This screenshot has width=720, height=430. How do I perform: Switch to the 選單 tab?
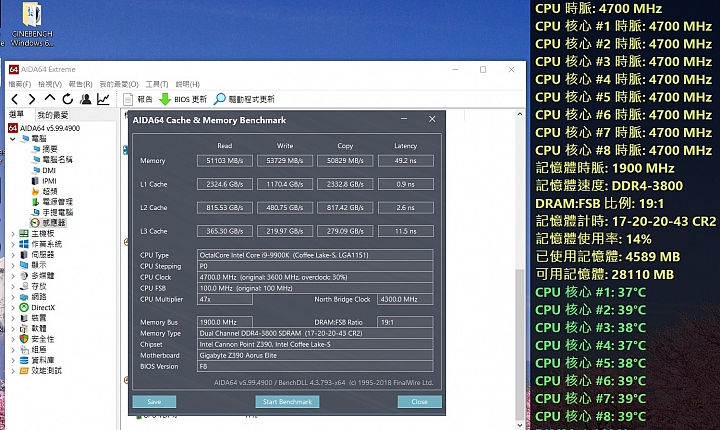pyautogui.click(x=17, y=114)
